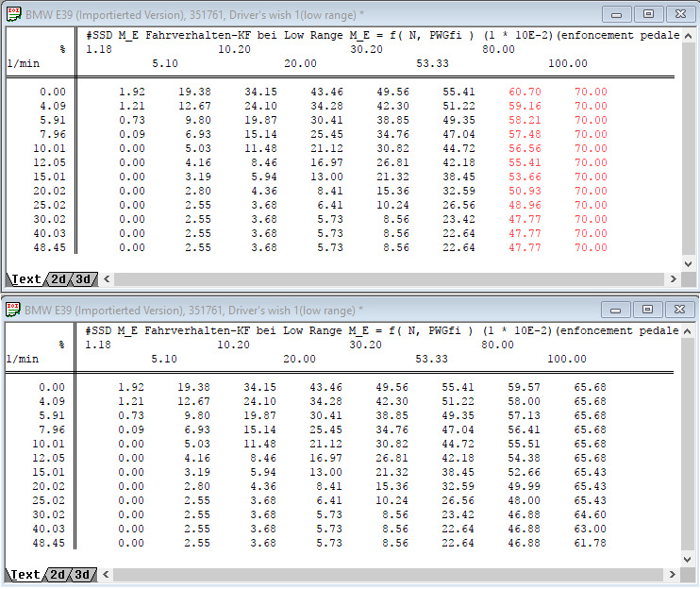700x589 pixels.
Task: Select red cell 57.48 in upper window
Action: [525, 134]
